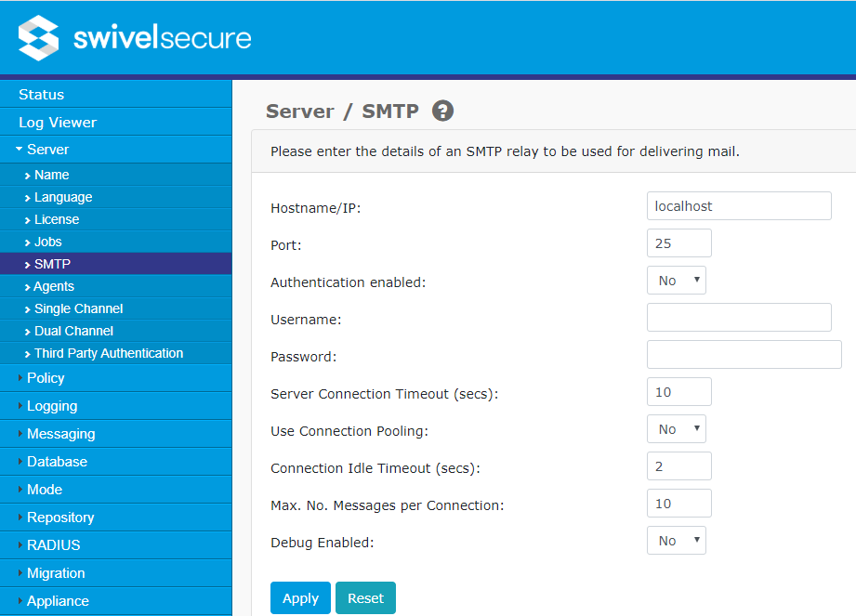Open the Debug Enabled dropdown
This screenshot has width=856, height=616.
point(676,540)
